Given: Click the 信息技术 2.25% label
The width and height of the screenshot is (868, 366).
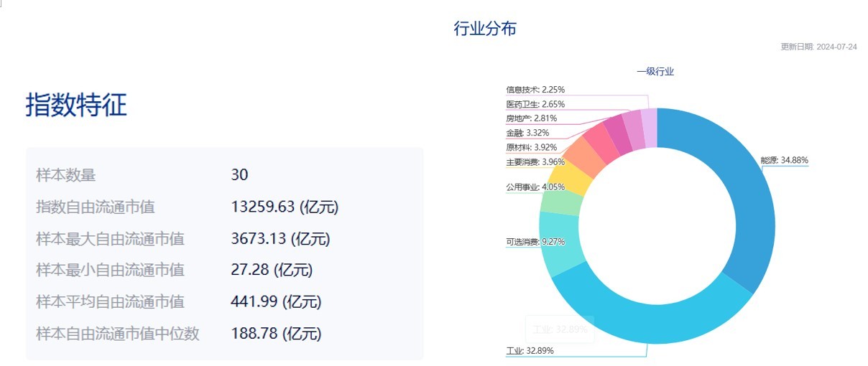Looking at the screenshot, I should (x=535, y=90).
